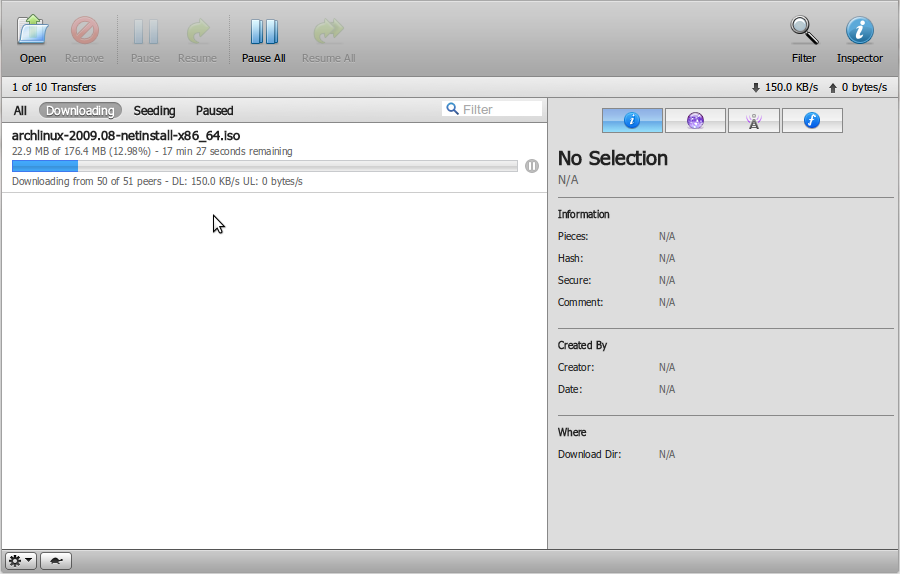Viewport: 900px width, 574px height.
Task: Open the gear settings dropdown menu
Action: point(21,561)
